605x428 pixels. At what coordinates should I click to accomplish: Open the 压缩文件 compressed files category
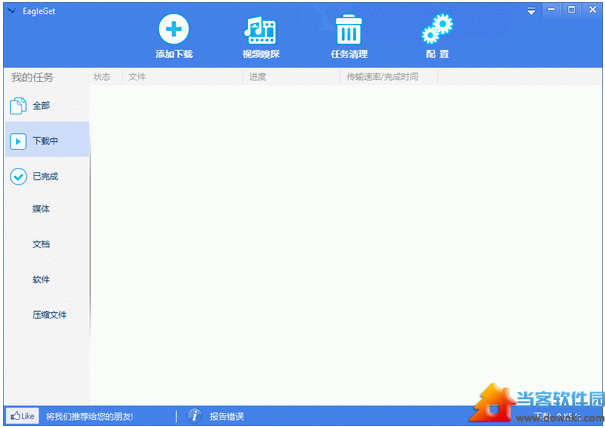[x=49, y=315]
